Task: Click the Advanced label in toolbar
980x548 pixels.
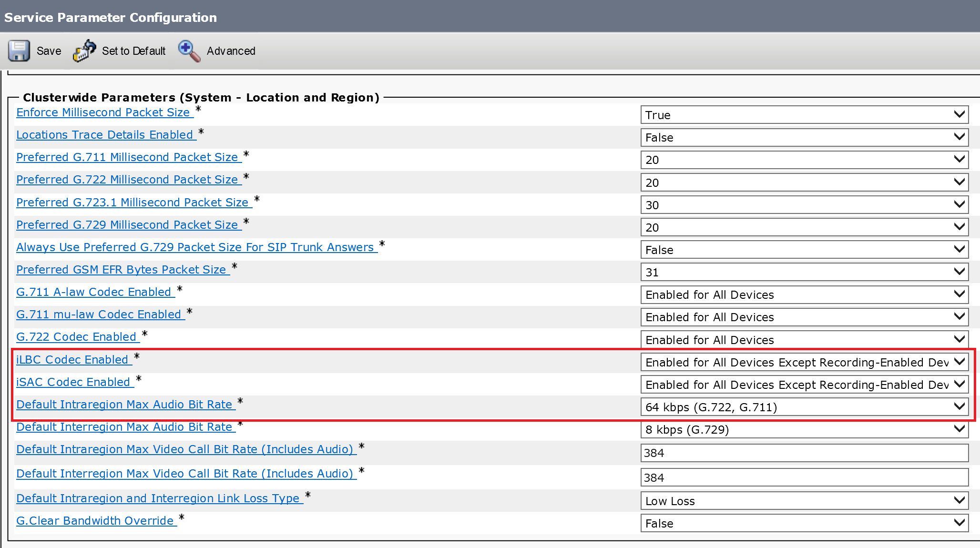Action: tap(231, 51)
